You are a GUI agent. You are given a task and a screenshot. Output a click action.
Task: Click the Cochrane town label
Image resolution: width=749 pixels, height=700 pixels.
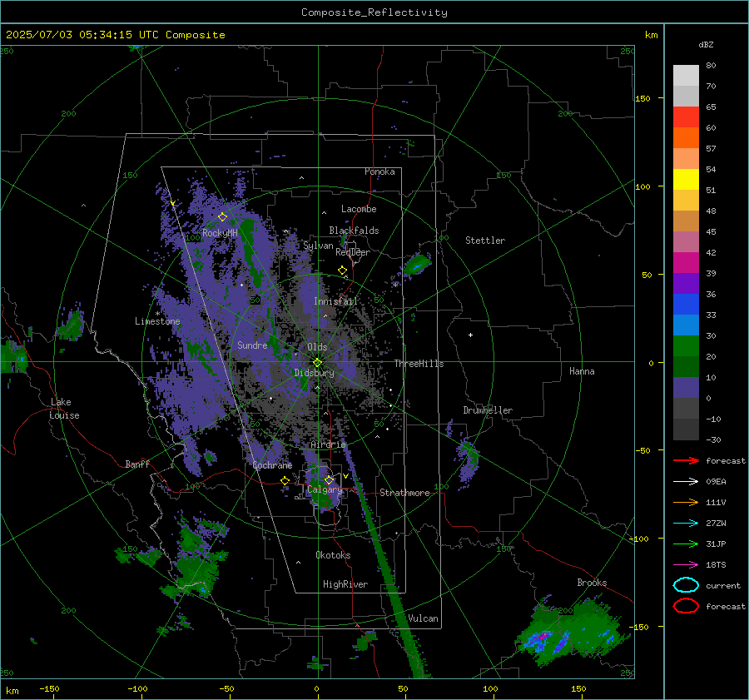click(x=272, y=465)
